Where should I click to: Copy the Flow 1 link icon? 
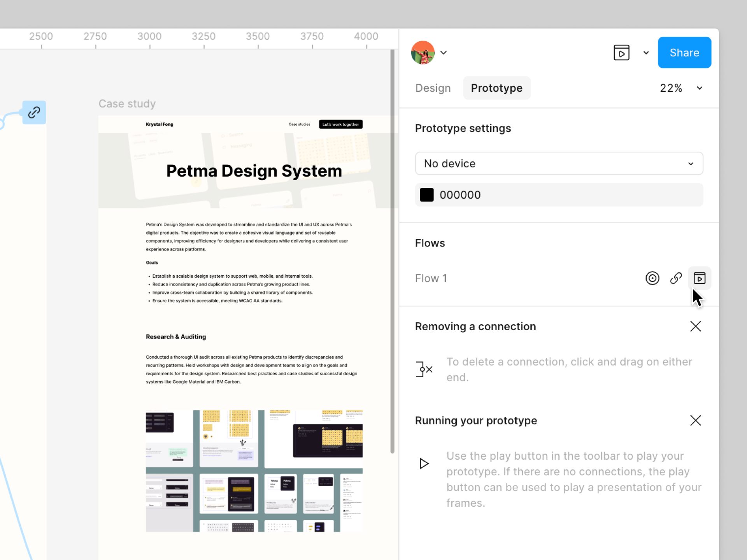tap(676, 278)
